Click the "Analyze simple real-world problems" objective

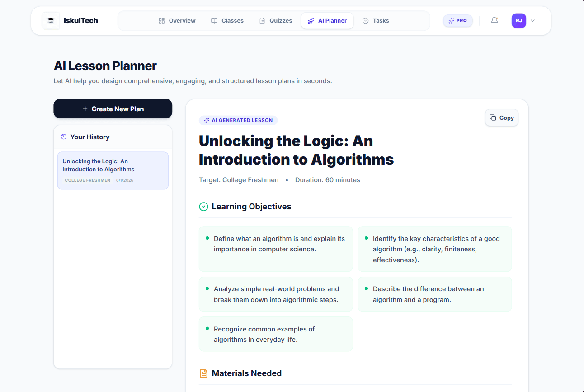coord(276,294)
